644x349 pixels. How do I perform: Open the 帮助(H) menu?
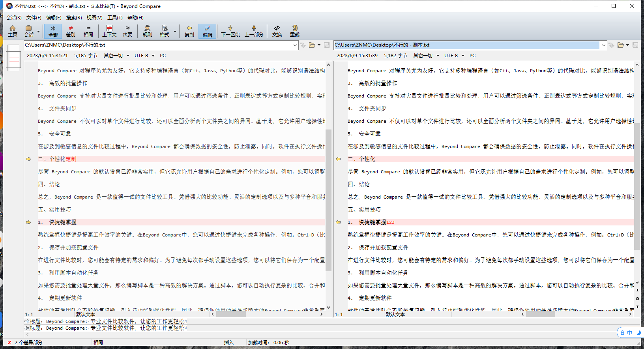pos(135,17)
